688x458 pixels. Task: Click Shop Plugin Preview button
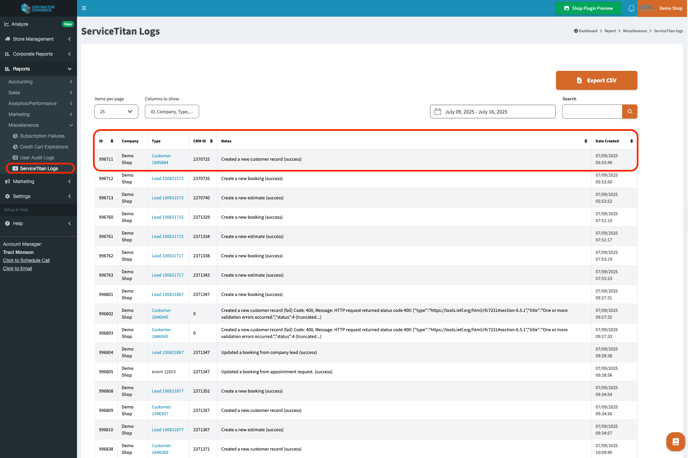[588, 8]
